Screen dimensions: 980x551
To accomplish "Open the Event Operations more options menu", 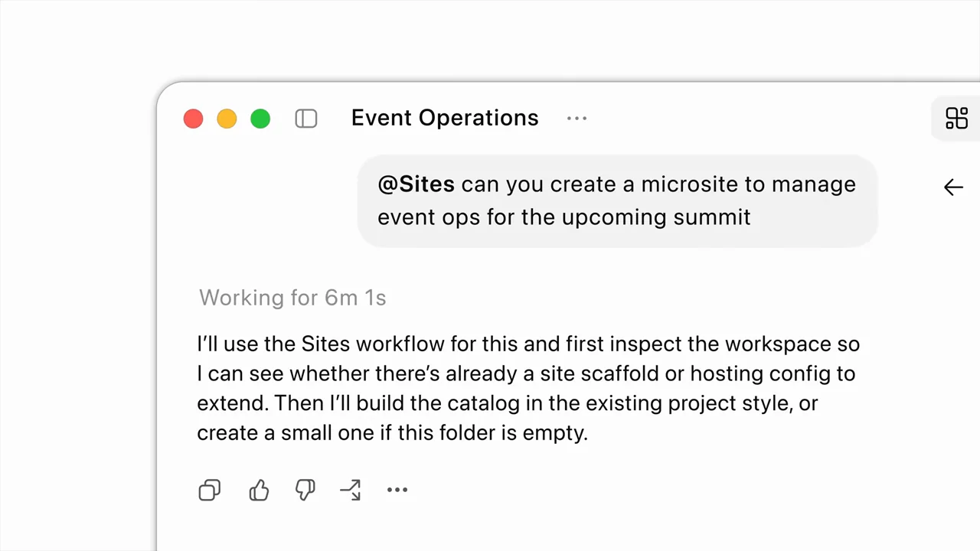I will [577, 119].
